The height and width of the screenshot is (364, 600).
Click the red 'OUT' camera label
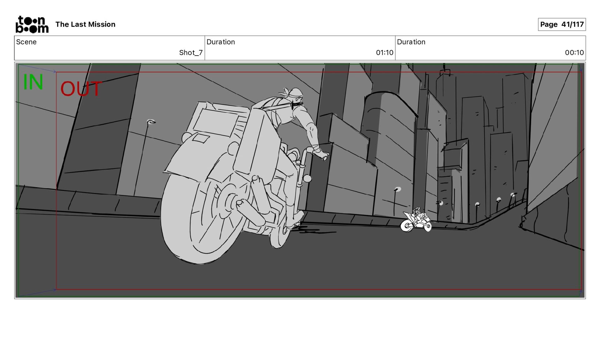[81, 89]
